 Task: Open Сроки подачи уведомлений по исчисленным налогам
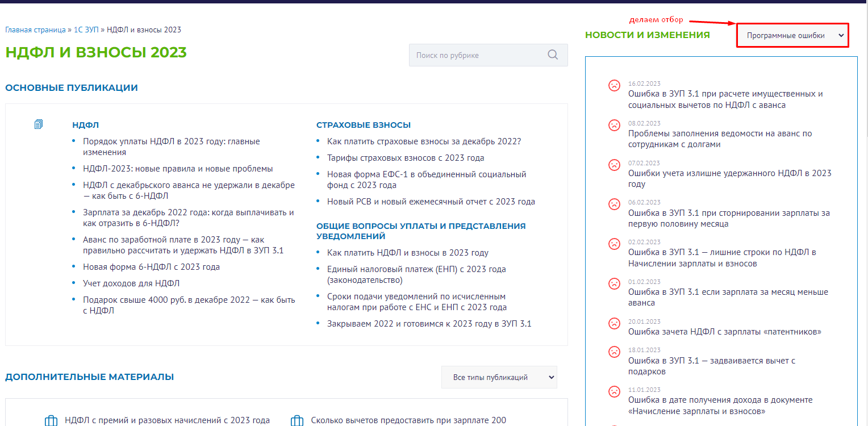[x=417, y=302]
